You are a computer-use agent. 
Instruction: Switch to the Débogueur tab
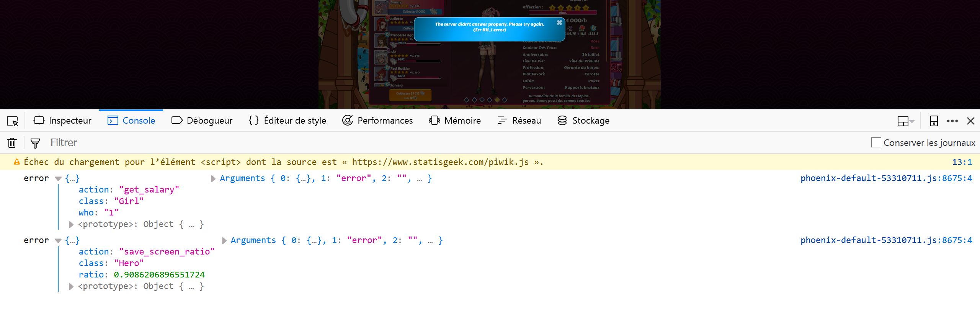[x=202, y=121]
